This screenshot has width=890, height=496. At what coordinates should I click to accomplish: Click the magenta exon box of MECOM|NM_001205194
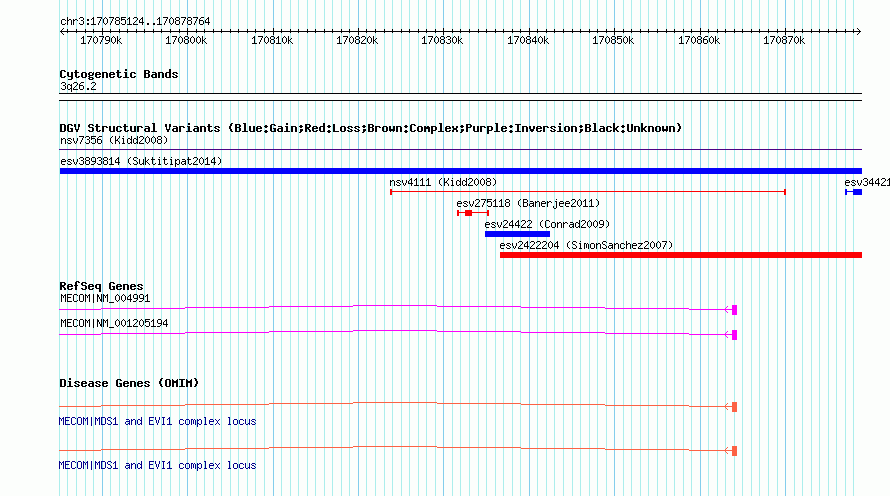734,335
